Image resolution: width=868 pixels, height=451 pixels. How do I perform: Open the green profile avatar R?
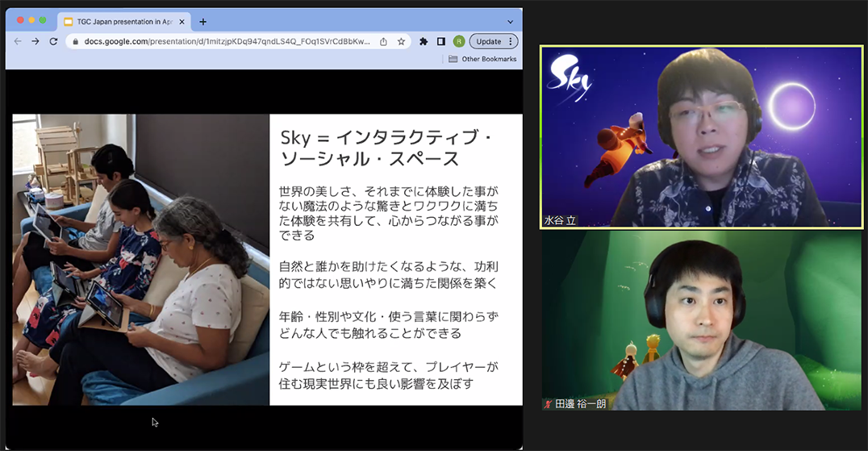coord(458,41)
